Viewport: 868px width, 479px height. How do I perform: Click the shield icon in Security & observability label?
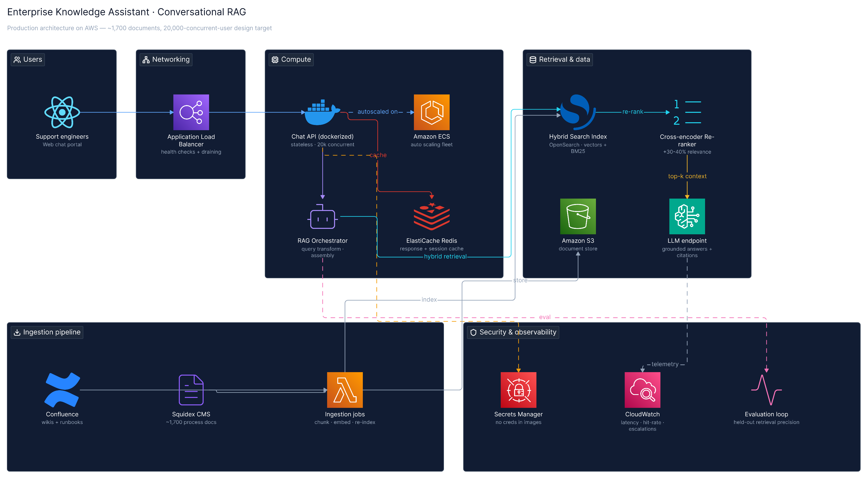[x=473, y=332]
